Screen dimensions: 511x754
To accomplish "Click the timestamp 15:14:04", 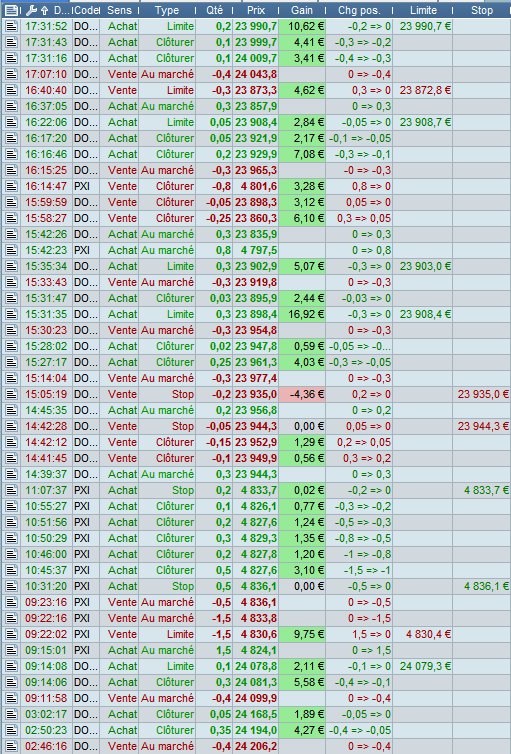I will point(46,378).
